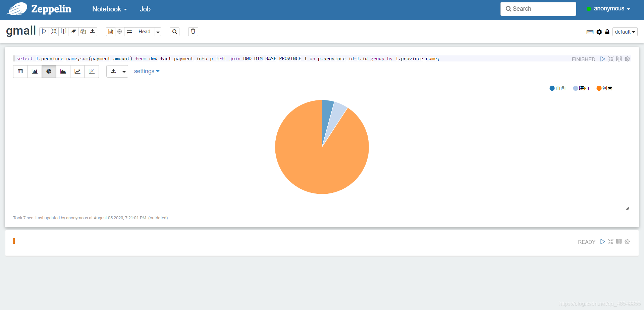
Task: Toggle 河南 series in chart legend
Action: pyautogui.click(x=604, y=88)
